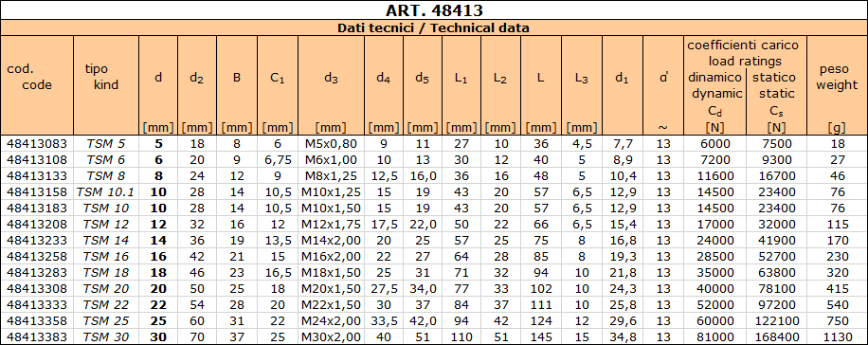The image size is (868, 345).
Task: Select type TSM 10.1
Action: click(106, 192)
